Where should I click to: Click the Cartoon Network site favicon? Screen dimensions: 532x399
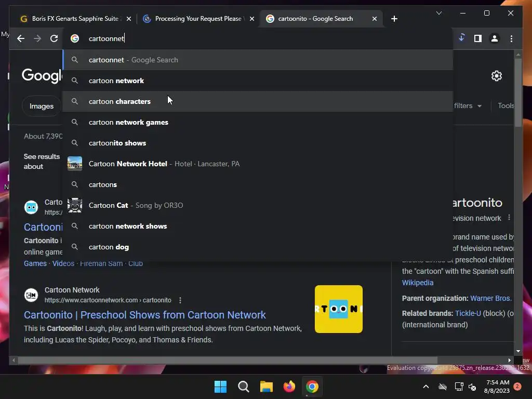31,295
